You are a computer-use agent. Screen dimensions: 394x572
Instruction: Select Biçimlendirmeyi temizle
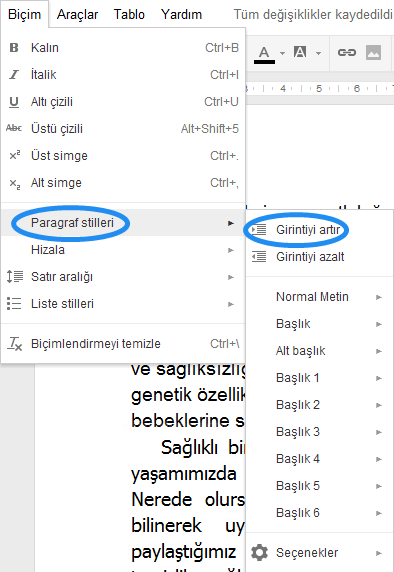pyautogui.click(x=123, y=344)
